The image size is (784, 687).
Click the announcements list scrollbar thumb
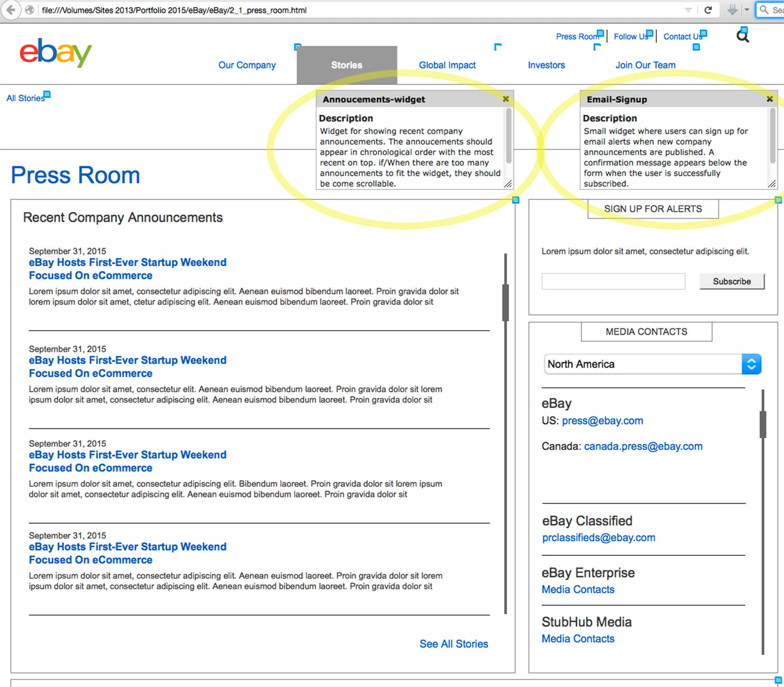point(506,303)
